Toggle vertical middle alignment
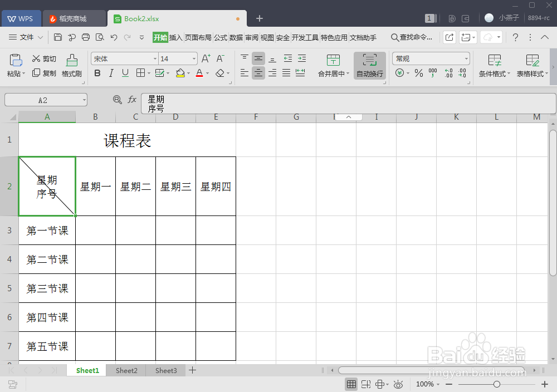 click(x=258, y=58)
